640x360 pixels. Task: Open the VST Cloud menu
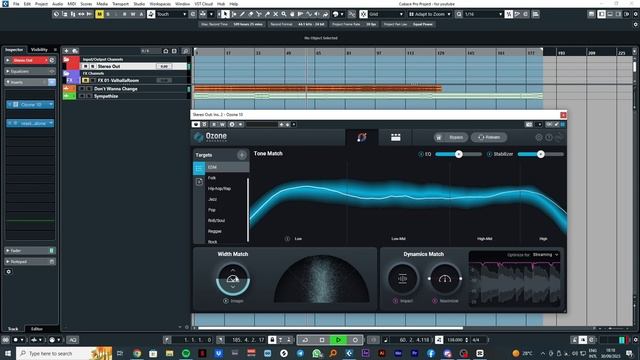203,4
